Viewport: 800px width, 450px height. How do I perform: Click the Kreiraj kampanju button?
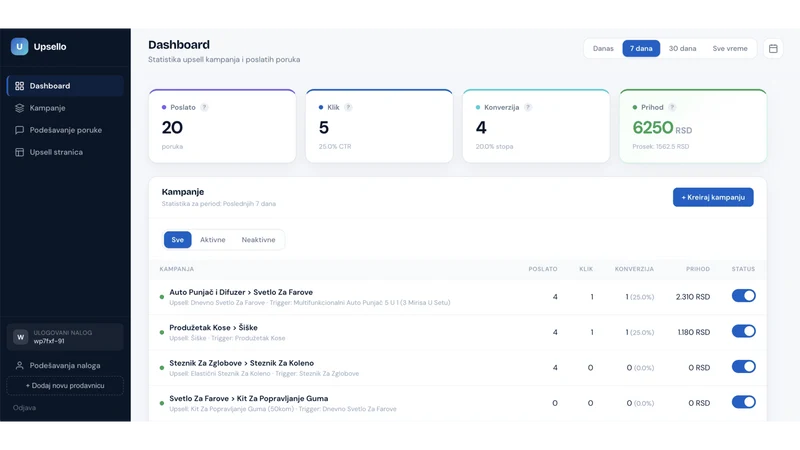(713, 197)
